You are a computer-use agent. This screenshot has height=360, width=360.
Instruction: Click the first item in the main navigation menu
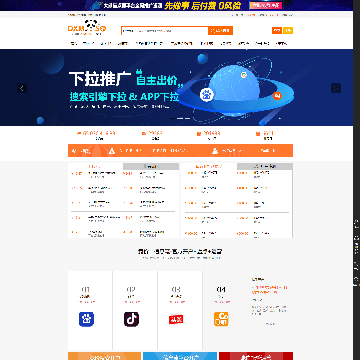click(74, 43)
